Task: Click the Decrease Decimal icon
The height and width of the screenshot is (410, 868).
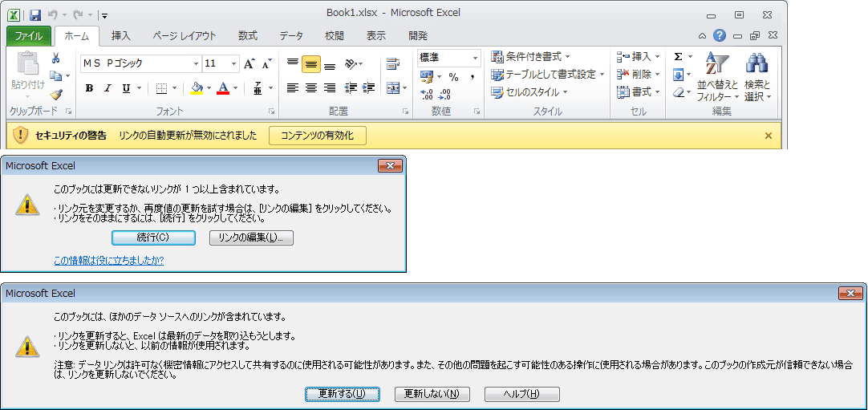Action: tap(445, 94)
